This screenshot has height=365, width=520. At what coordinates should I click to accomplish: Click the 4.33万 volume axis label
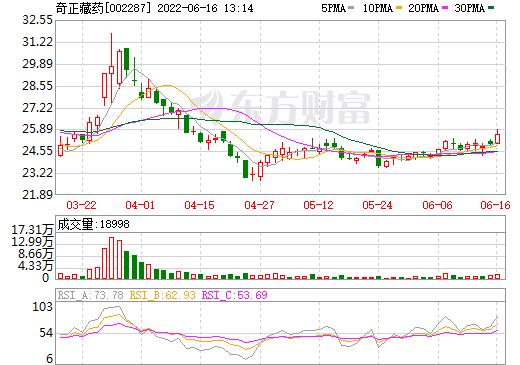pos(35,266)
